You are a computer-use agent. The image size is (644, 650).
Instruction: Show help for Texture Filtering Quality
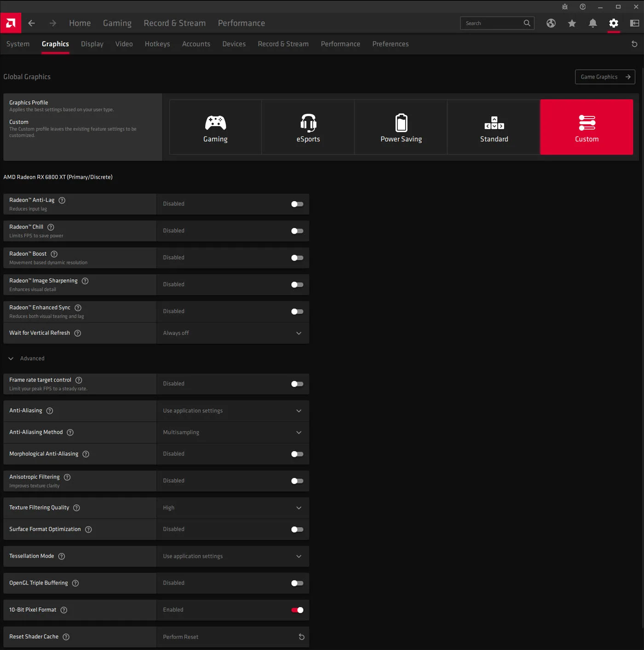pyautogui.click(x=77, y=508)
